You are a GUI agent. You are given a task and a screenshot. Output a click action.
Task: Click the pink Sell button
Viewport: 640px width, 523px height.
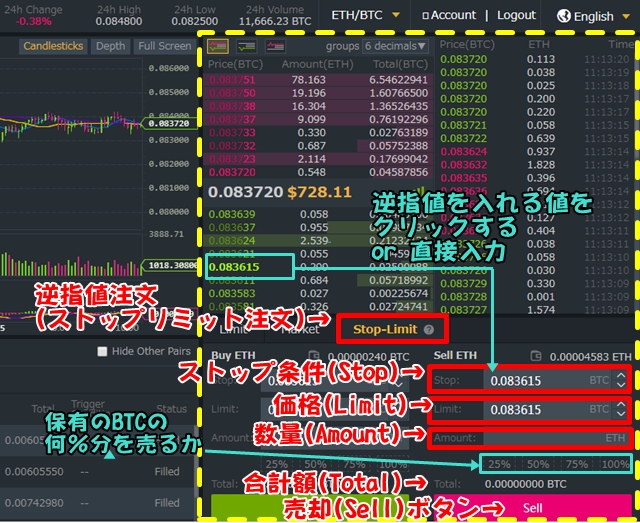(533, 508)
